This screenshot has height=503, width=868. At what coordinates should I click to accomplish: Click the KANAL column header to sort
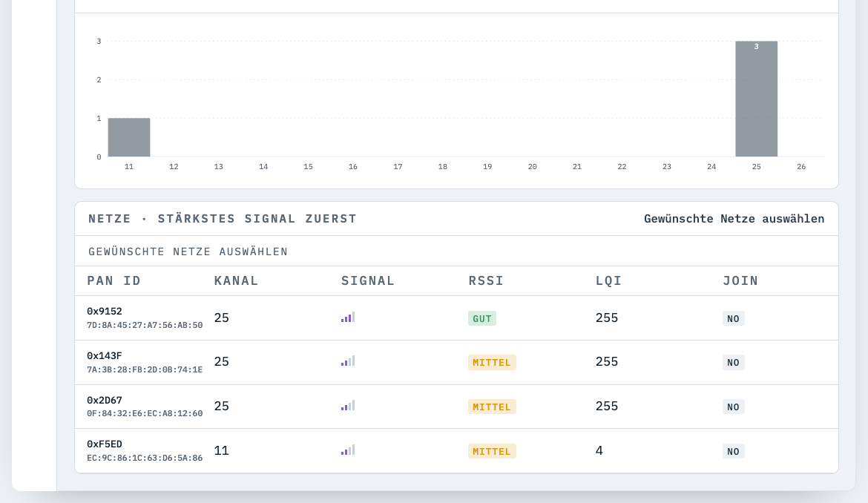(x=236, y=280)
